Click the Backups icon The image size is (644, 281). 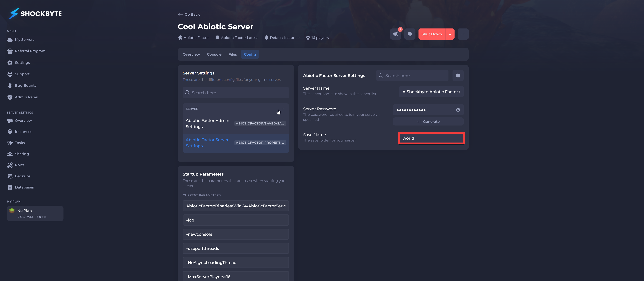coord(10,176)
